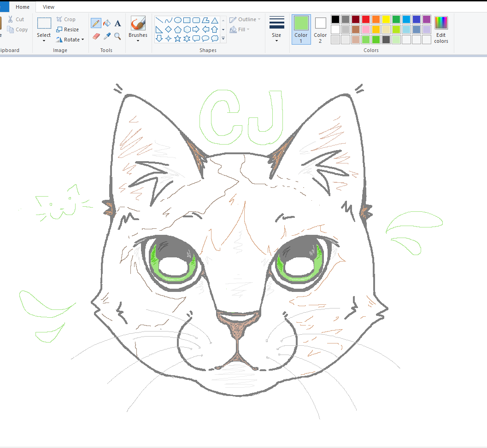Choose the Rectangle shape
The image size is (487, 448).
(x=187, y=20)
